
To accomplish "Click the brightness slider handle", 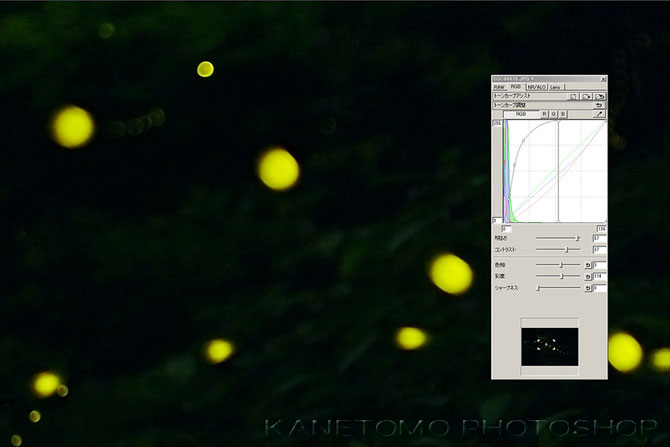I will [578, 238].
